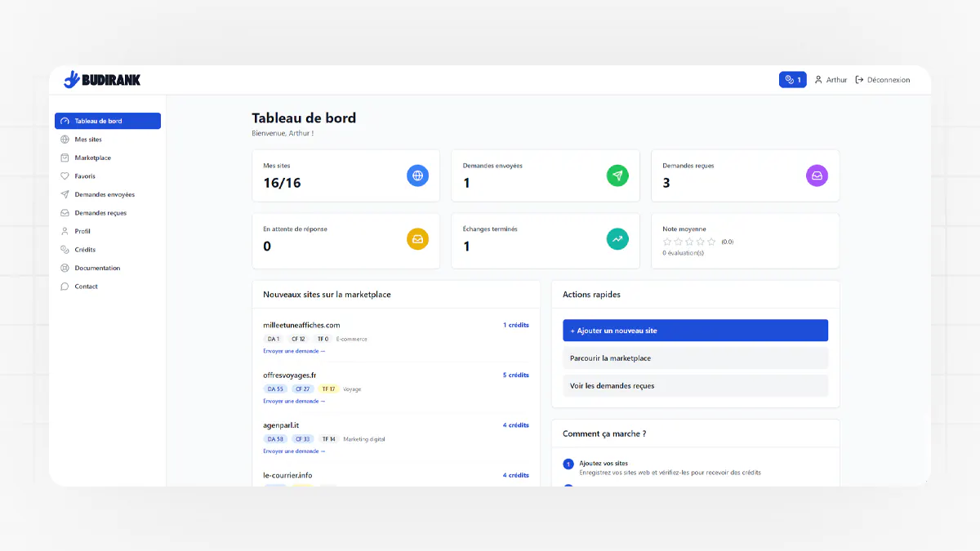Select Tableau de bord in sidebar
Viewport: 980px width, 551px height.
coord(108,121)
